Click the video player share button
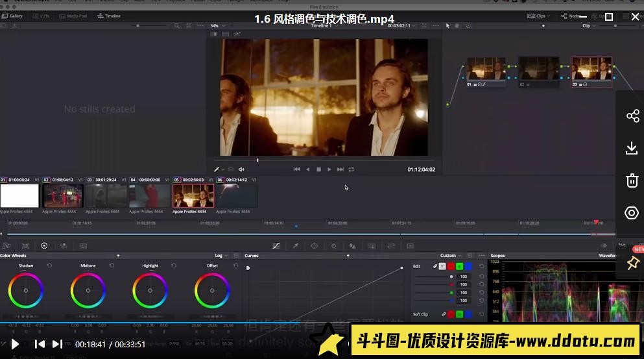 click(632, 116)
